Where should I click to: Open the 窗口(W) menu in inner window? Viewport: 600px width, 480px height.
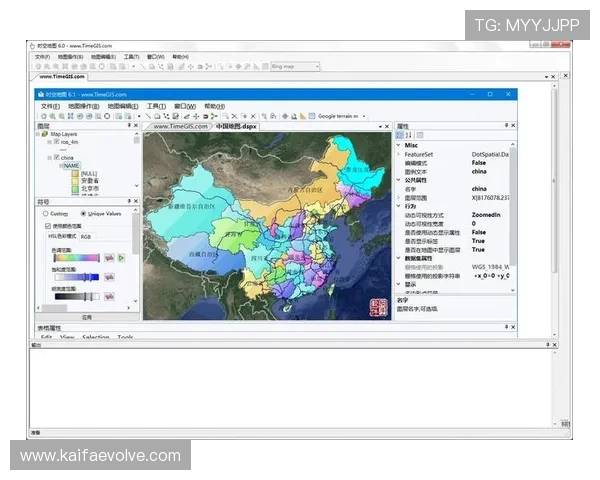185,106
